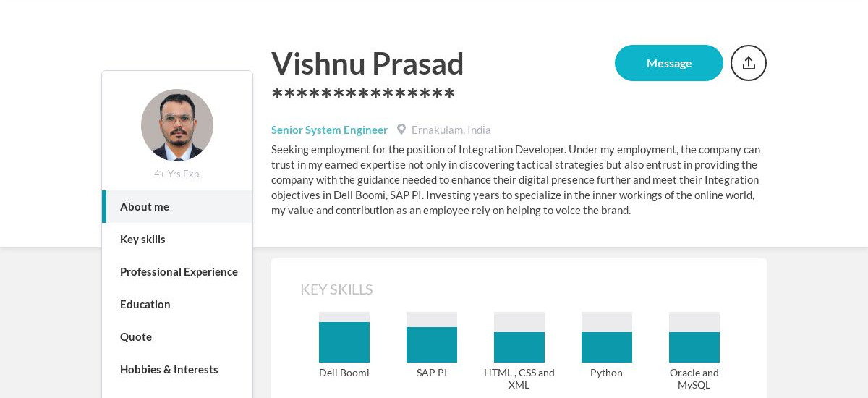Open Hobbies & Interests section
The width and height of the screenshot is (868, 398).
177,369
